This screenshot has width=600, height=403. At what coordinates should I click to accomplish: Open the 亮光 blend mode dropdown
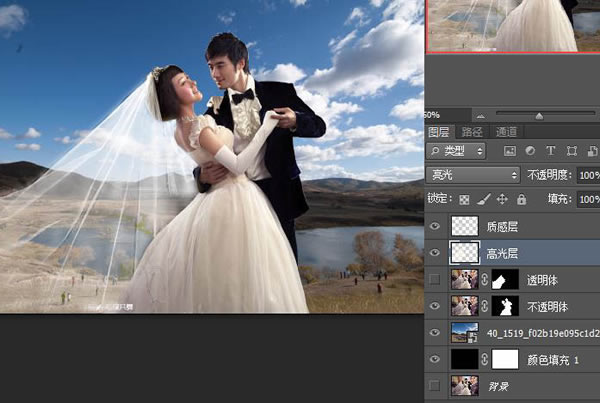473,175
